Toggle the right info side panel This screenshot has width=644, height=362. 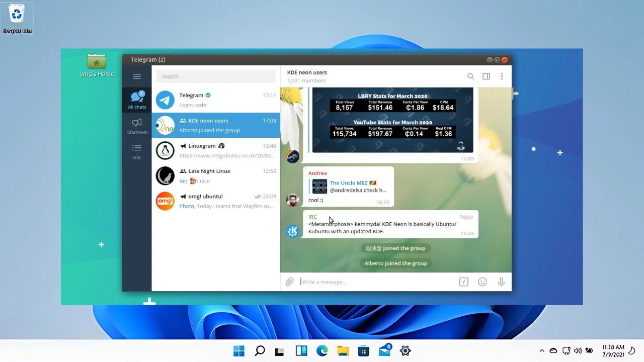[486, 76]
